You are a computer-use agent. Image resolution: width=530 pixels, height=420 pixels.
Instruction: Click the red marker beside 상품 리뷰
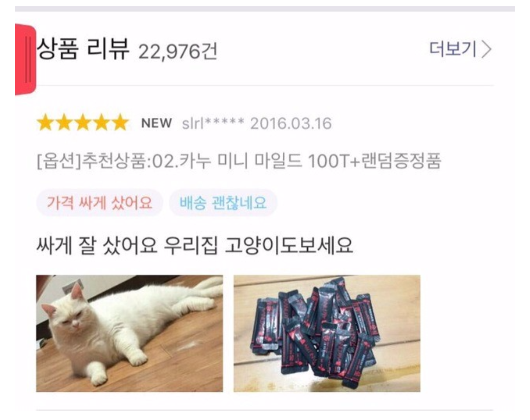pos(25,59)
